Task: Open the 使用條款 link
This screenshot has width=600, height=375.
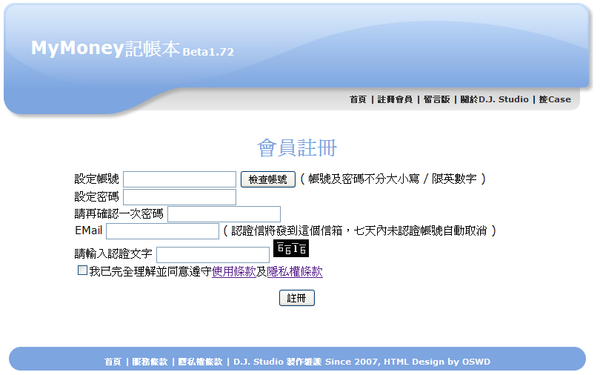Action: click(x=234, y=272)
